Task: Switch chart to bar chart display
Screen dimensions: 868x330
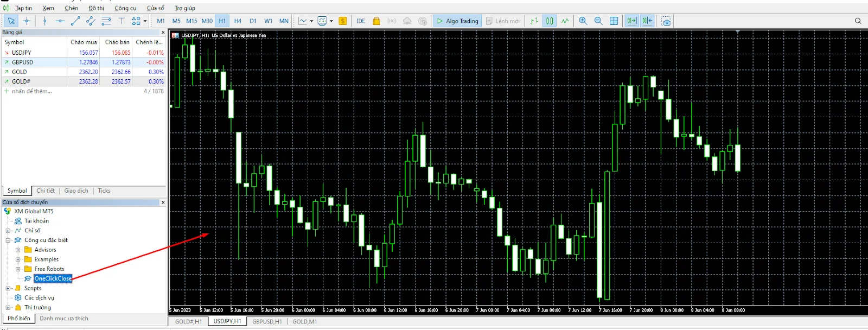Action: click(534, 21)
